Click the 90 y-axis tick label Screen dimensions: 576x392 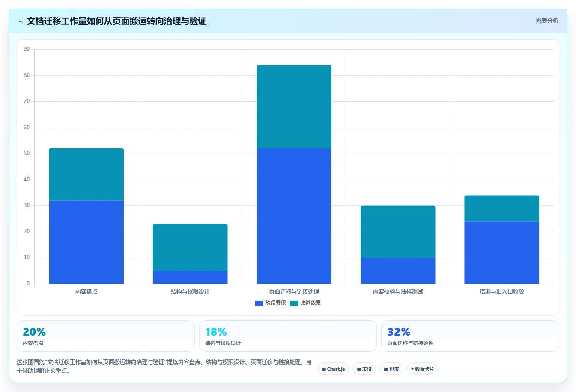(x=27, y=49)
